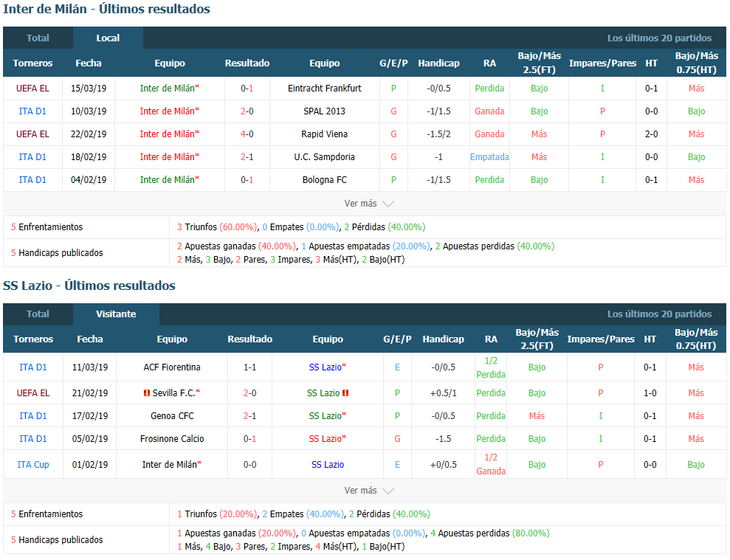Open Inter de Milán in the Bologna FC row
Viewport: 730px width, 560px height.
tap(167, 180)
